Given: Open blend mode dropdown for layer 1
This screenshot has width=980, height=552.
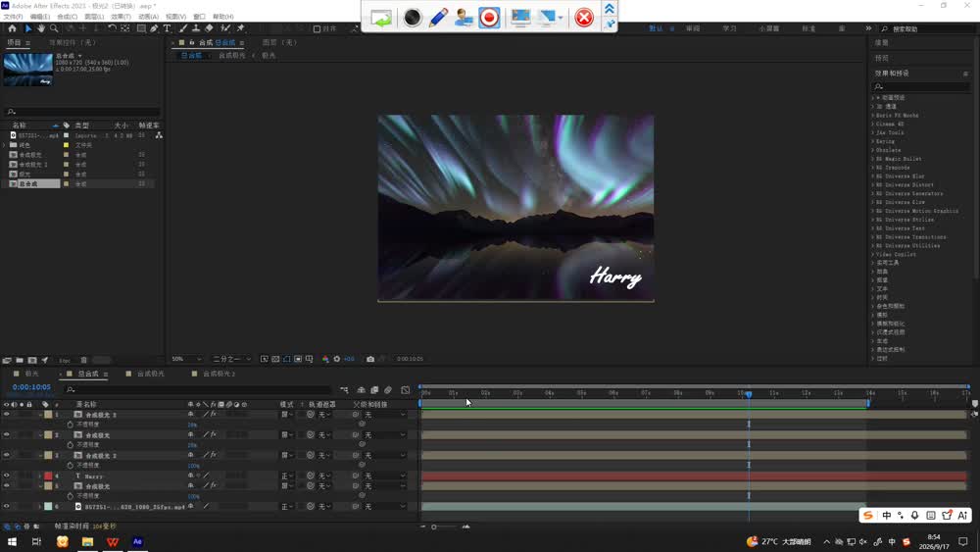Looking at the screenshot, I should 287,415.
